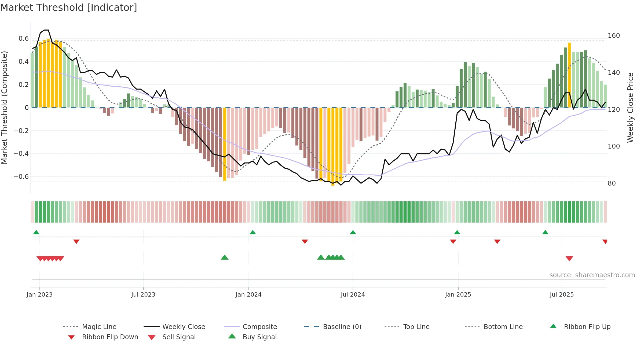Click the first buy signal in the May 2024 cluster
644x362 pixels.
[x=321, y=257]
